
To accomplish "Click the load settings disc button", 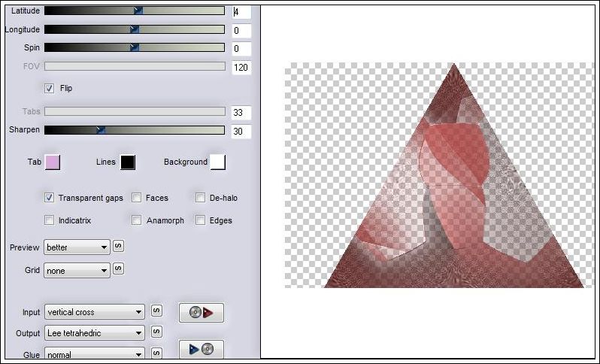I will (x=202, y=313).
